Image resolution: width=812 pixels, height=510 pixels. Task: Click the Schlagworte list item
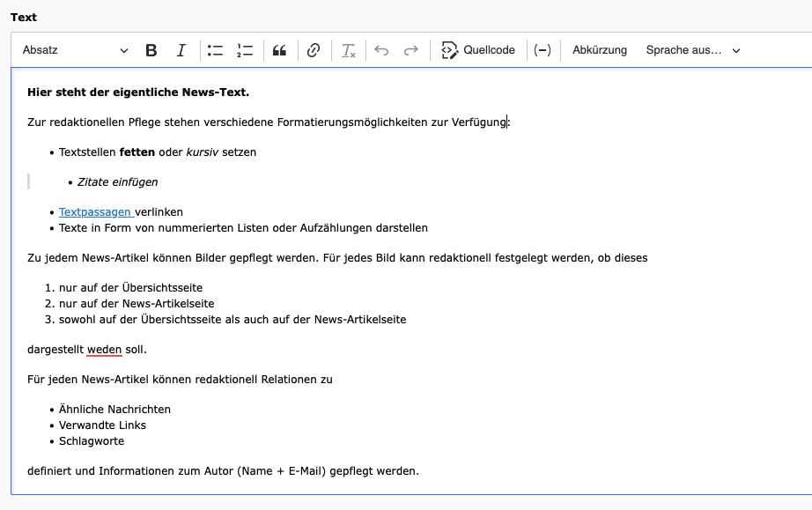point(92,441)
